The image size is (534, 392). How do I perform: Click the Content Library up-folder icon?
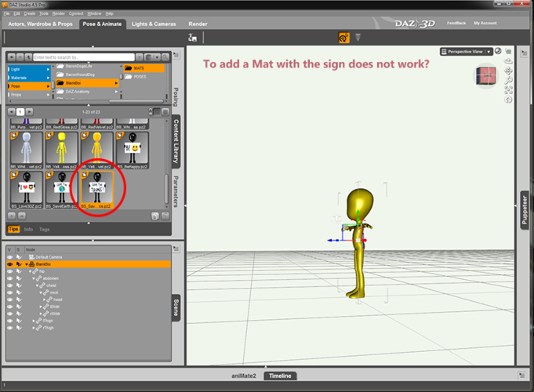pos(28,57)
